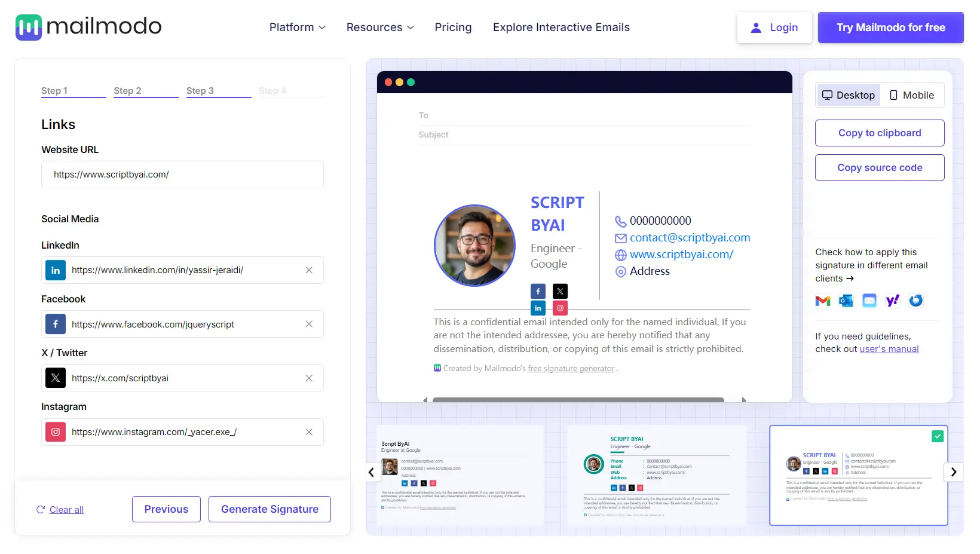
Task: Open the Platform dropdown menu
Action: click(x=296, y=27)
